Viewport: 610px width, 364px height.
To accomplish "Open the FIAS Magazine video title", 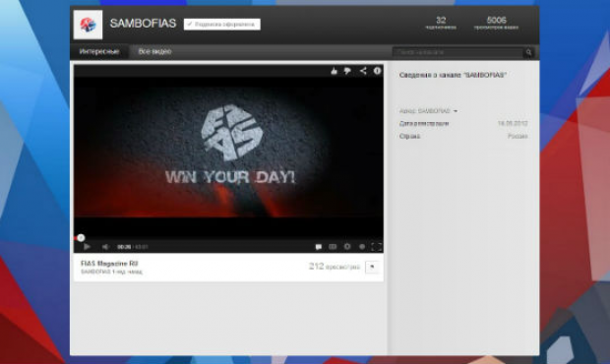I will tap(109, 264).
